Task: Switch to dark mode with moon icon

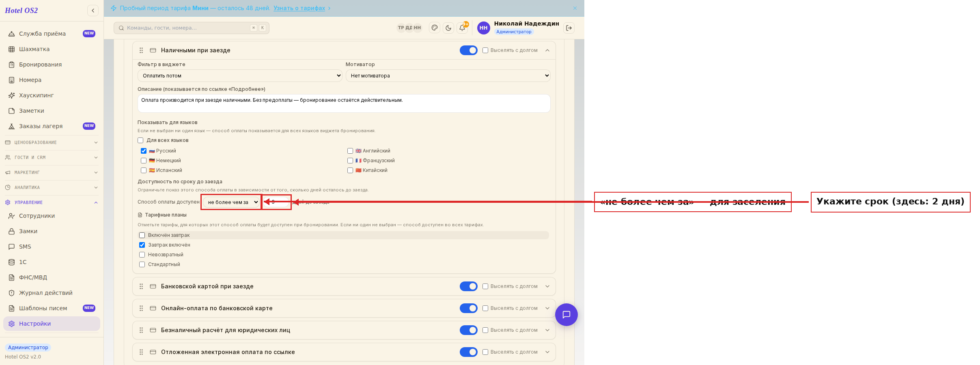Action: coord(448,28)
